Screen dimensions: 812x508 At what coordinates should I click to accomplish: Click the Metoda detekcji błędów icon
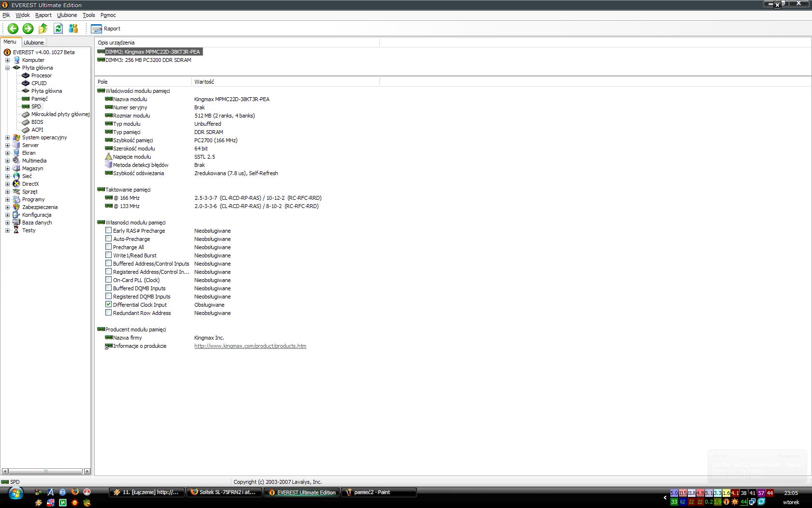tap(109, 165)
